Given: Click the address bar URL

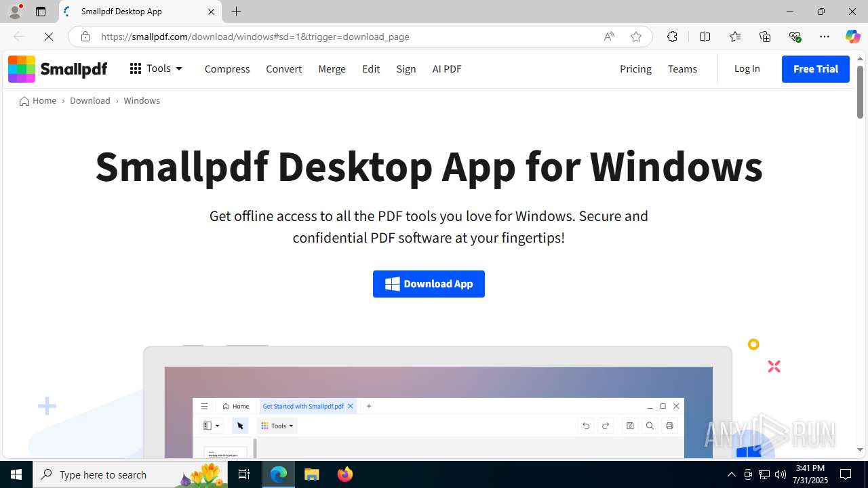Looking at the screenshot, I should [255, 37].
